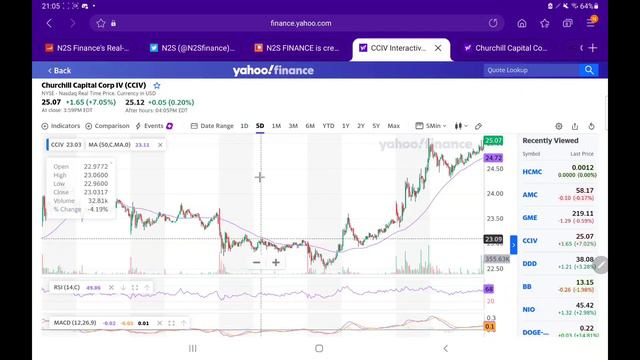Tap the finance.yahoo.com address bar

(301, 23)
